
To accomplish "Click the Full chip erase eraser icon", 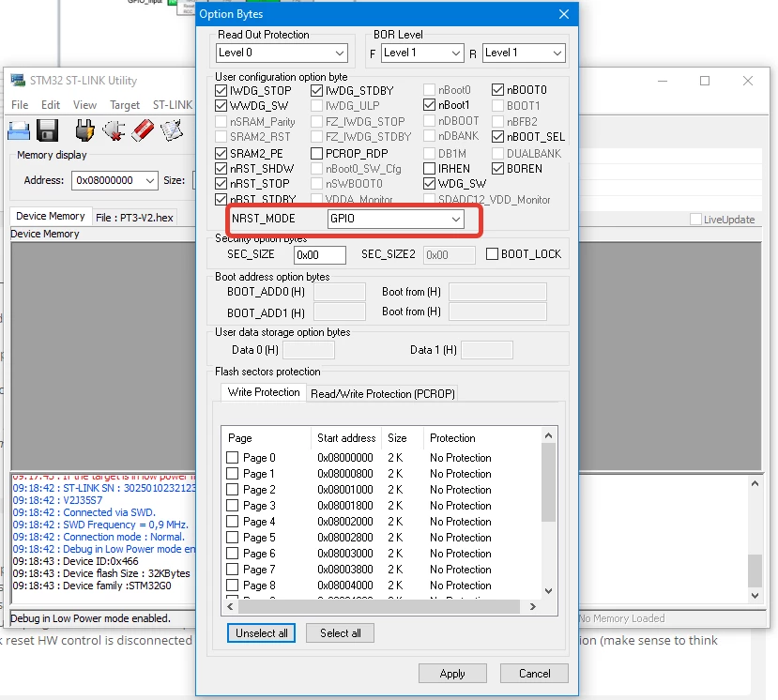I will point(143,130).
